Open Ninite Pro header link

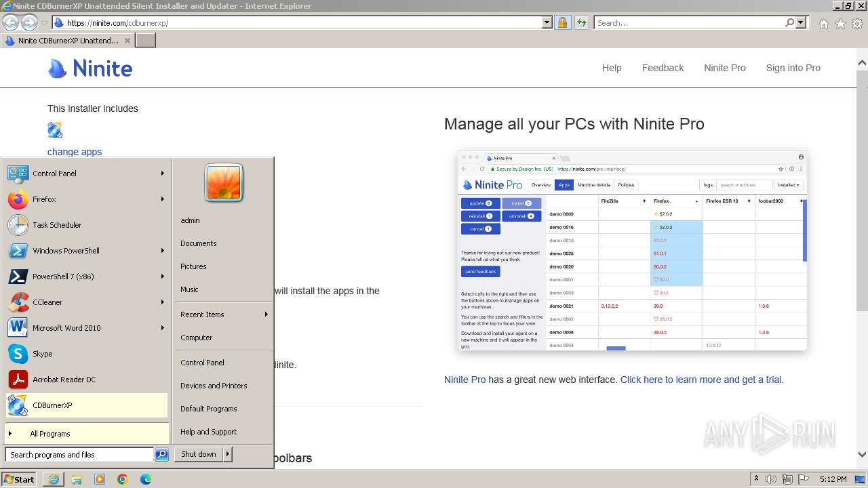[725, 68]
